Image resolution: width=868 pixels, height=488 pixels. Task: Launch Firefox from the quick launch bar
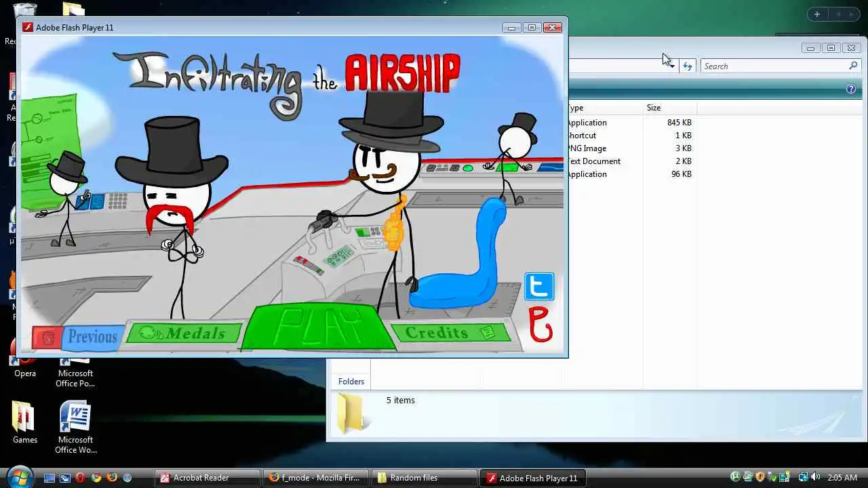point(111,478)
